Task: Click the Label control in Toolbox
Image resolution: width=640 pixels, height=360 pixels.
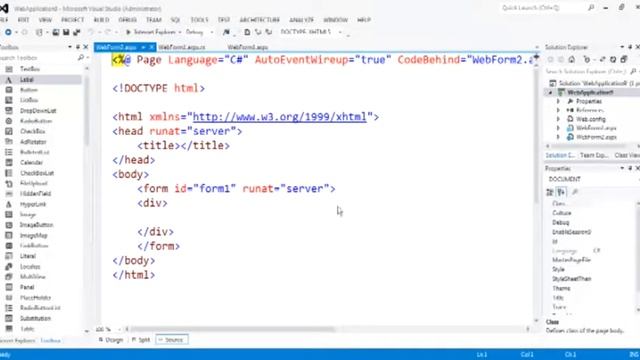Action: coord(41,80)
